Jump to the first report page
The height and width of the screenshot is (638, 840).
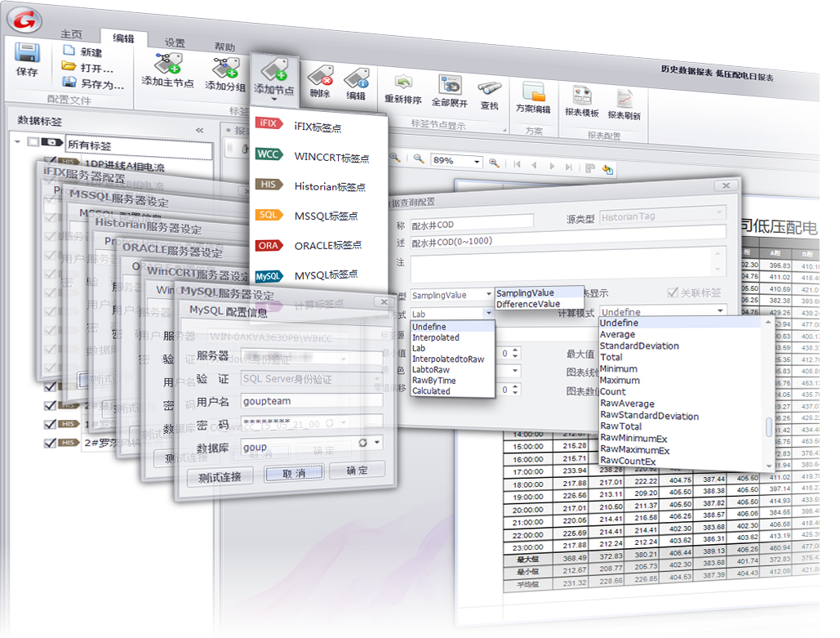point(517,164)
